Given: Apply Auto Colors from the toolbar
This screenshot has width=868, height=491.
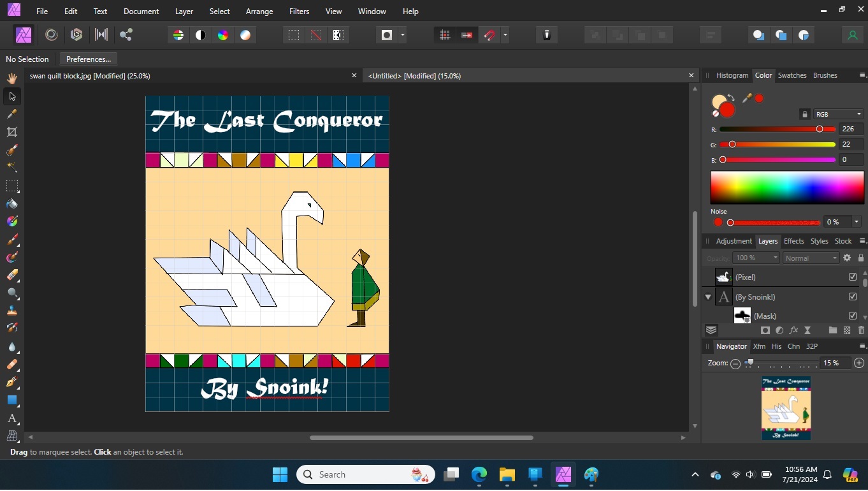Looking at the screenshot, I should tap(223, 35).
